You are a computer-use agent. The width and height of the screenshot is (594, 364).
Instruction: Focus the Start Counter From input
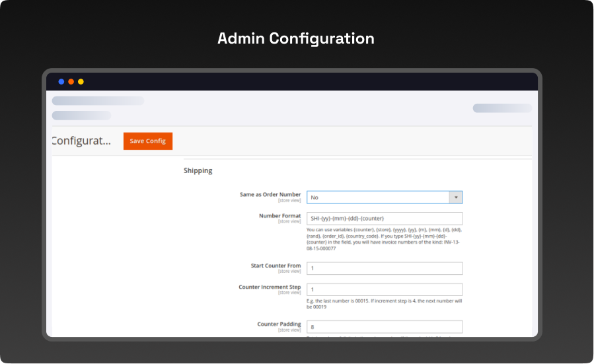pyautogui.click(x=384, y=268)
